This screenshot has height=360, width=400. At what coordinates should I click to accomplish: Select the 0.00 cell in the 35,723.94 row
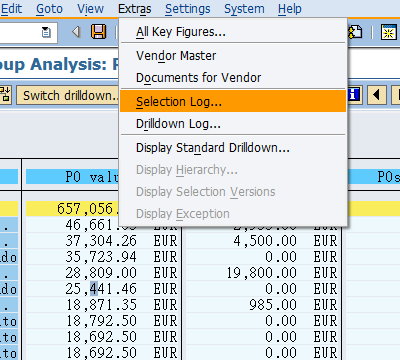(281, 257)
